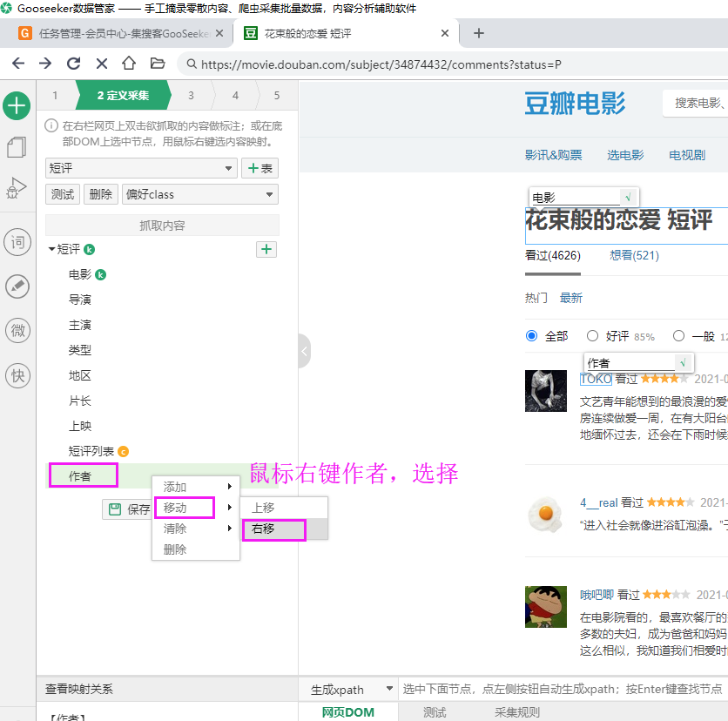Image resolution: width=728 pixels, height=721 pixels.
Task: Open the 微 sidebar icon
Action: click(x=17, y=331)
